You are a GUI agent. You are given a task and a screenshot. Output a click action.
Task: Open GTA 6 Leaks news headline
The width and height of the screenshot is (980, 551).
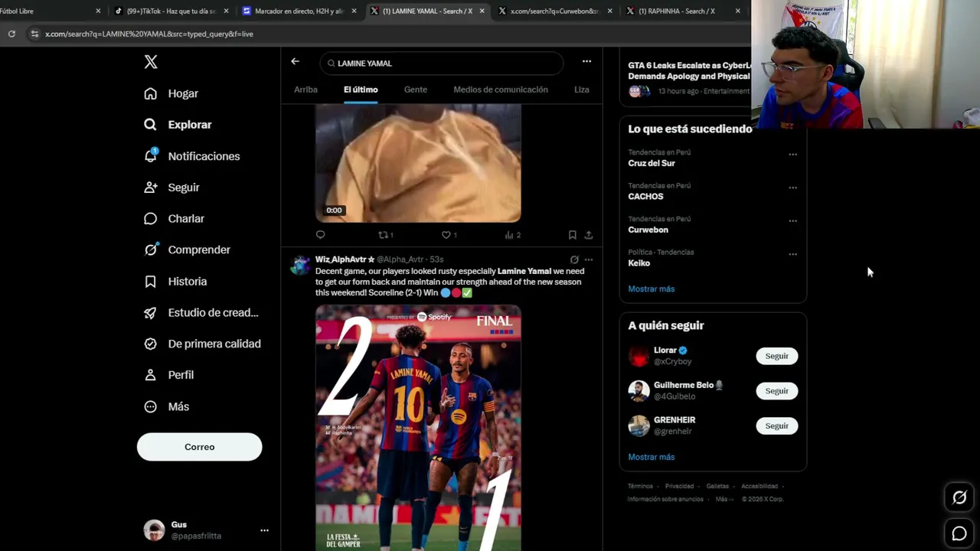pyautogui.click(x=689, y=71)
